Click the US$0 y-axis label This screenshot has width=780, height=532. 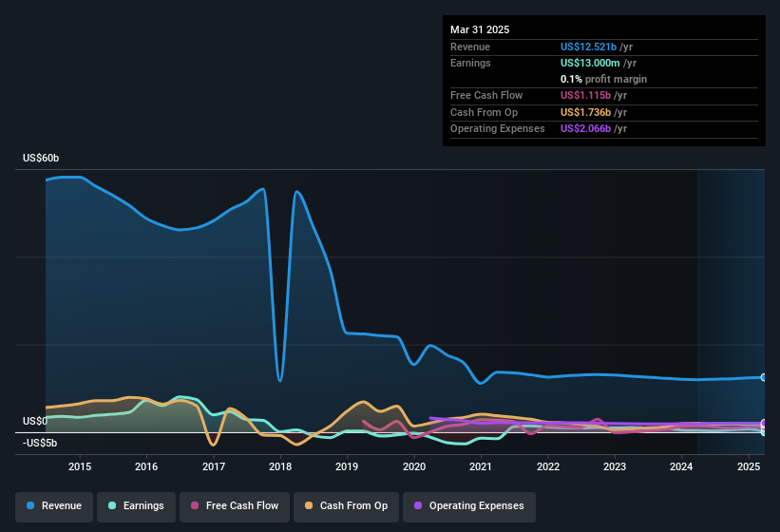tap(35, 422)
